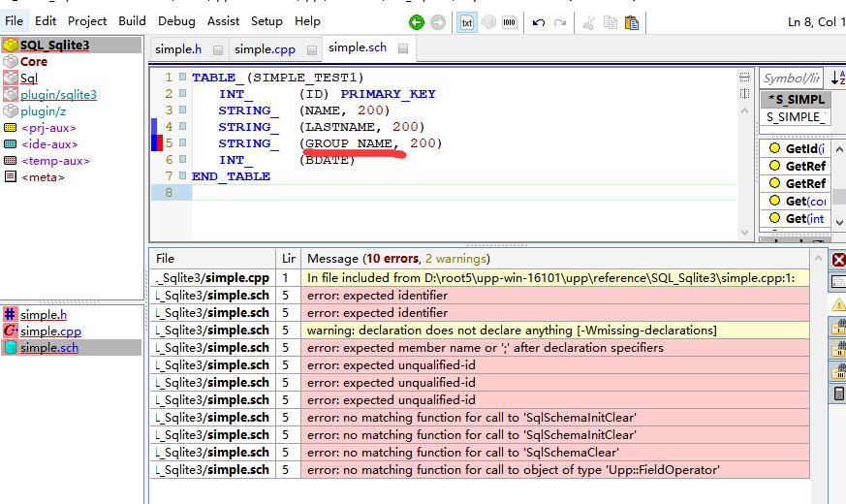Toggle the line 5 breakpoint marker square

pos(182,143)
